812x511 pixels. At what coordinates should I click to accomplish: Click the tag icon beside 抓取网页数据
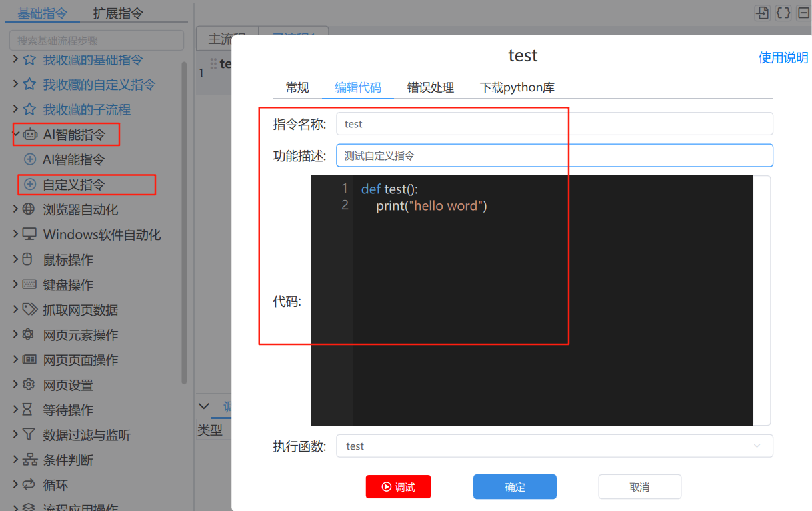[x=29, y=310]
